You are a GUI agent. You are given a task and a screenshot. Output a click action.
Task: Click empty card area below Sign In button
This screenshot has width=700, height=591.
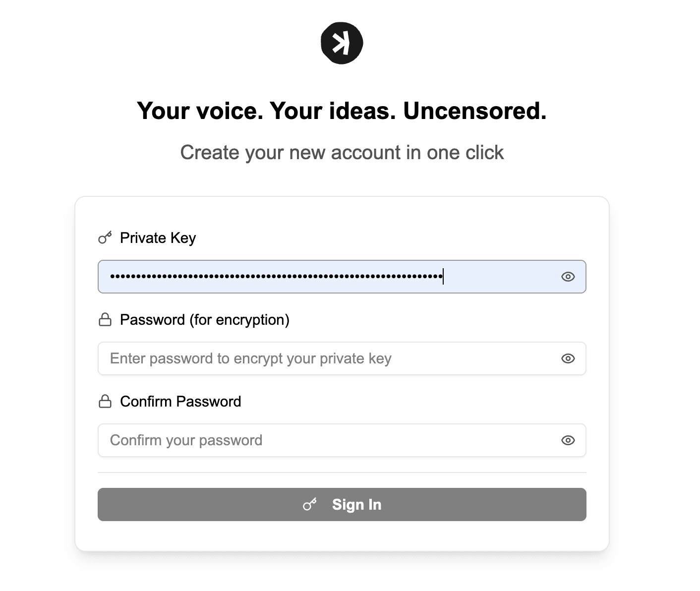click(x=342, y=536)
